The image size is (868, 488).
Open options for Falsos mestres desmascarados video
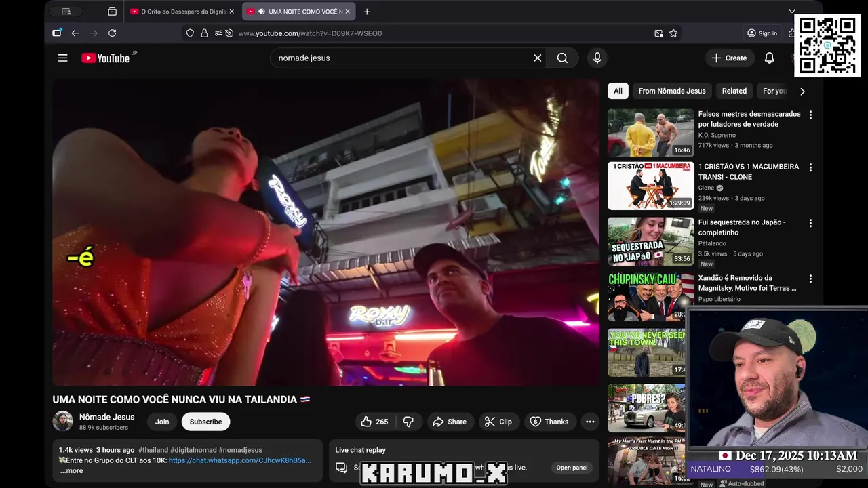810,115
